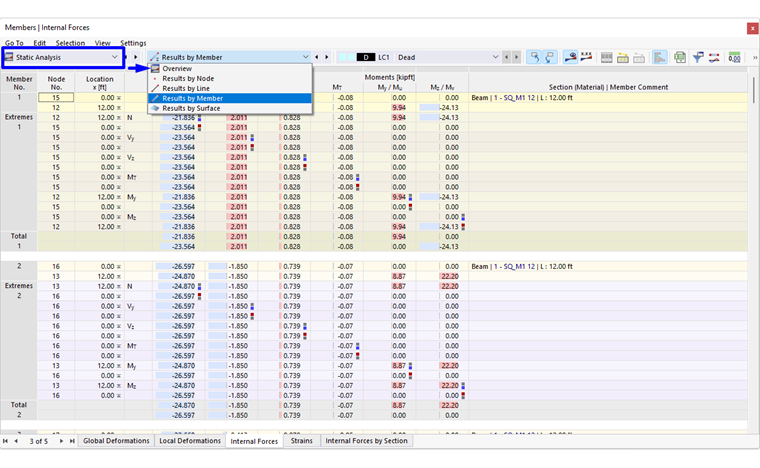Click Location x [ft] column header

point(99,83)
